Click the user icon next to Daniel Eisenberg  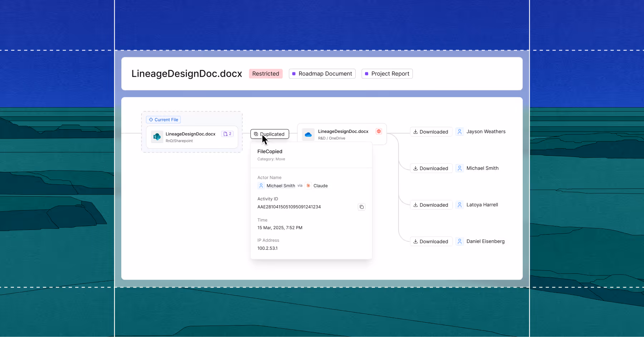(x=460, y=241)
